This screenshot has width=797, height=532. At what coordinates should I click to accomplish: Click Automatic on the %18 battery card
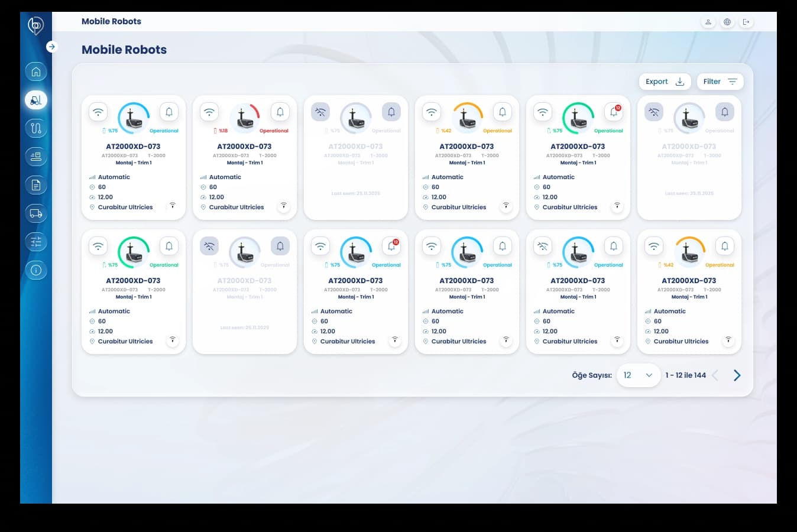coord(225,177)
